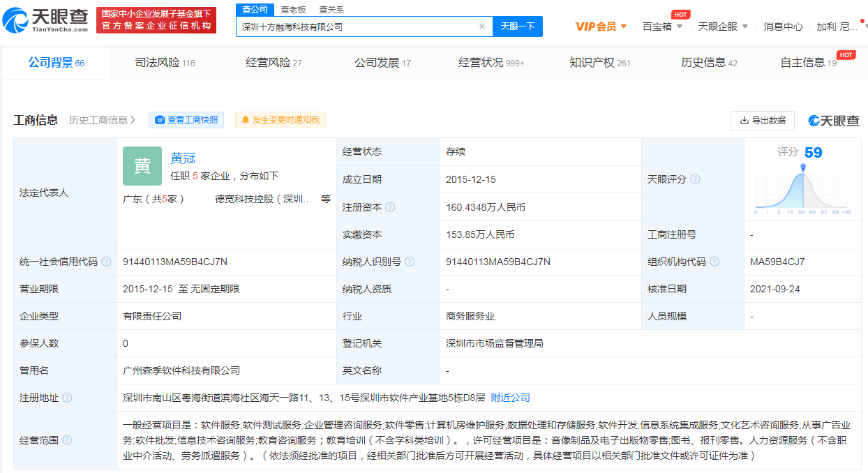Click the TianYanCha brand logo beside 导出数据

(834, 121)
